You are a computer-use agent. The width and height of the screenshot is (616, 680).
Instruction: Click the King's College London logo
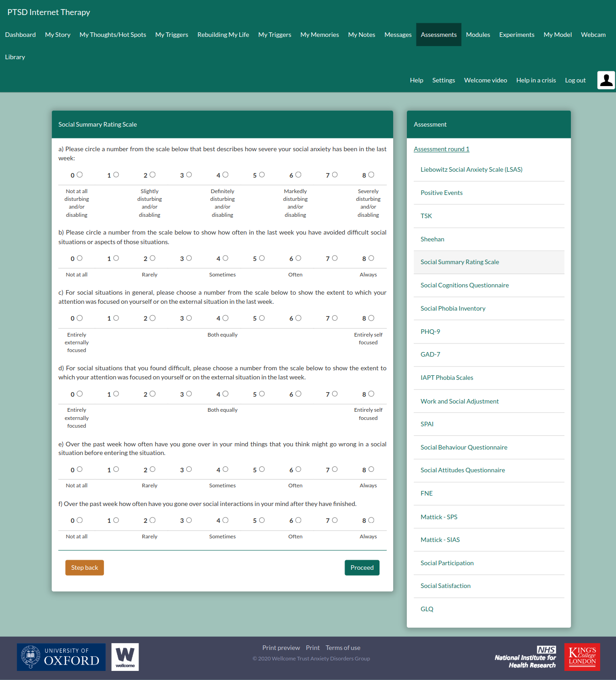(x=582, y=657)
